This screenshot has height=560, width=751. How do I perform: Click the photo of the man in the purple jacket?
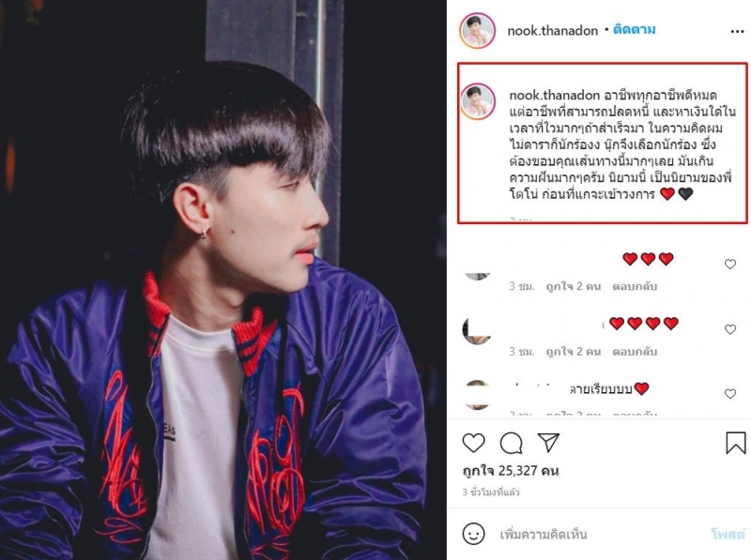223,280
